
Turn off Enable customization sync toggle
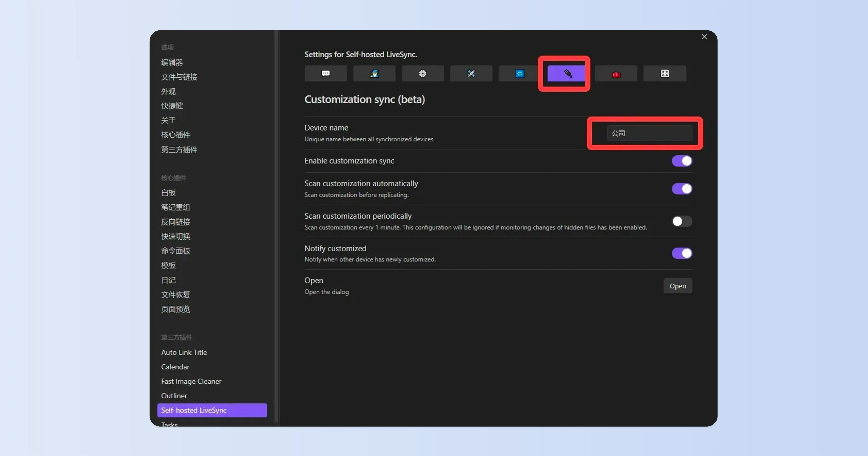point(682,161)
